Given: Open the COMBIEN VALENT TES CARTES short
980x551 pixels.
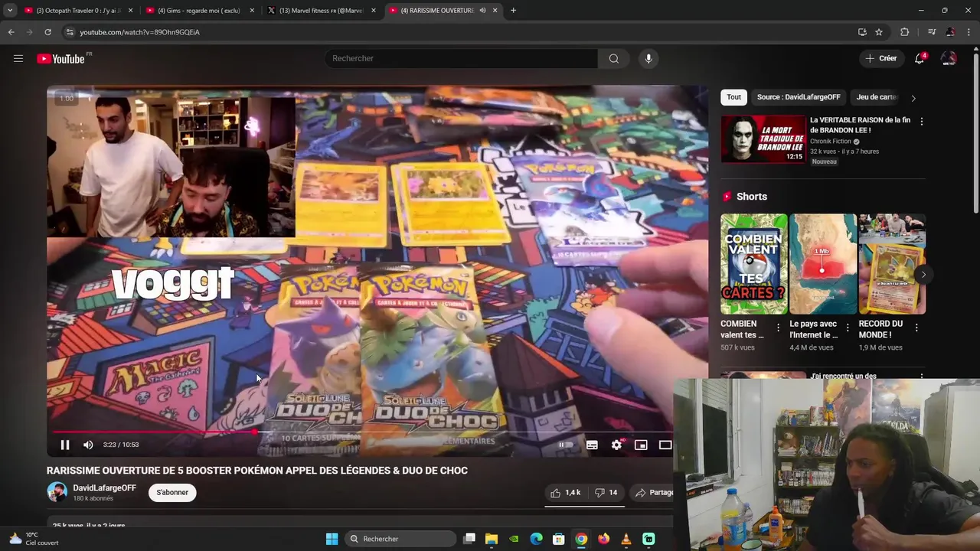Looking at the screenshot, I should [753, 264].
